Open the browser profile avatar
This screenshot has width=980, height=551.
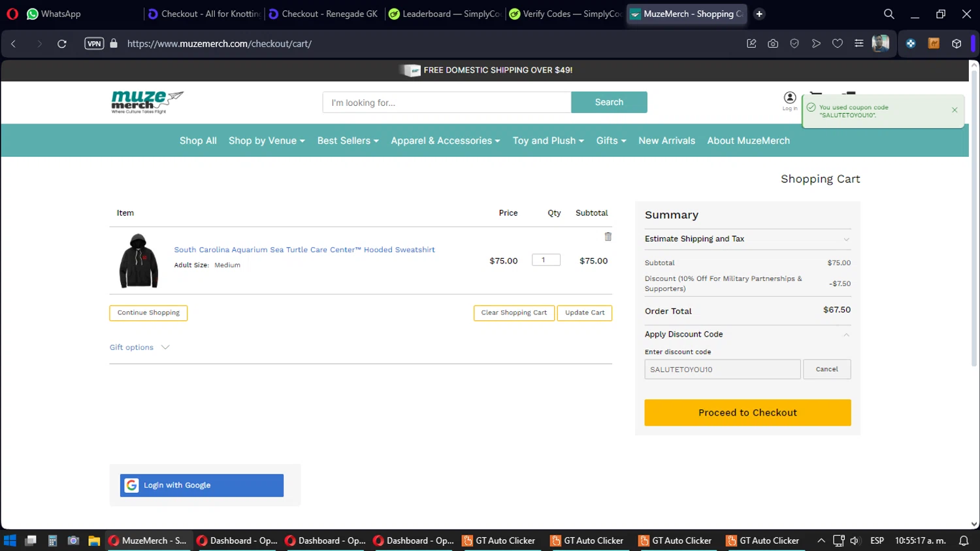point(881,44)
